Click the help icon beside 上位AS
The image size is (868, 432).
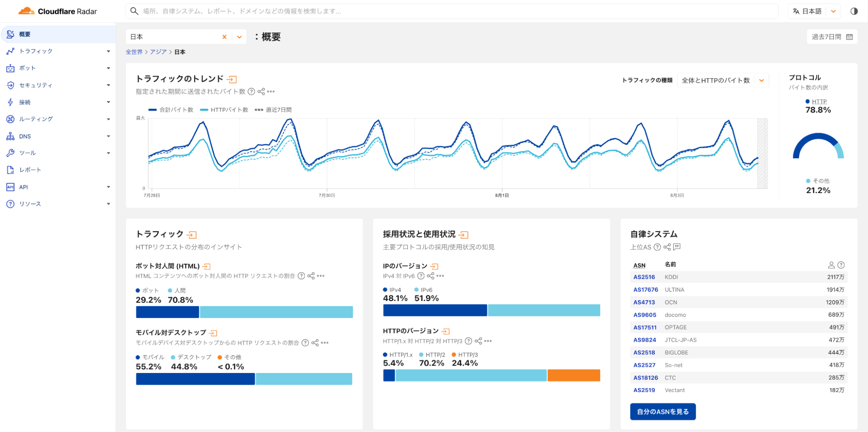(x=657, y=247)
